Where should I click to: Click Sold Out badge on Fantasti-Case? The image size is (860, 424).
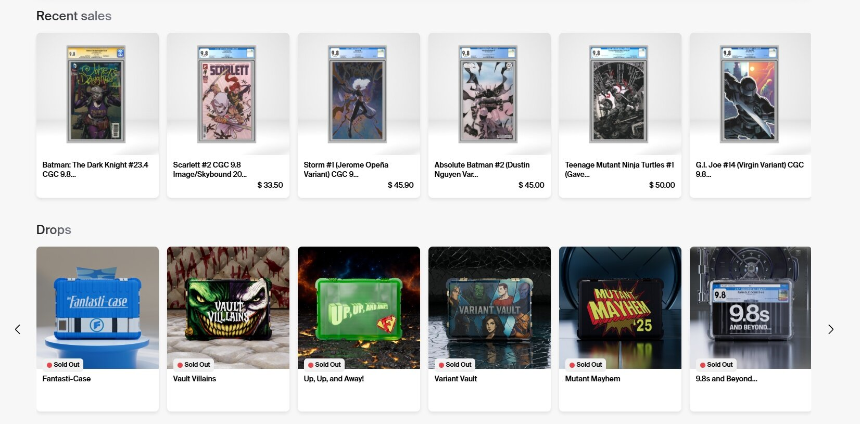tap(63, 365)
